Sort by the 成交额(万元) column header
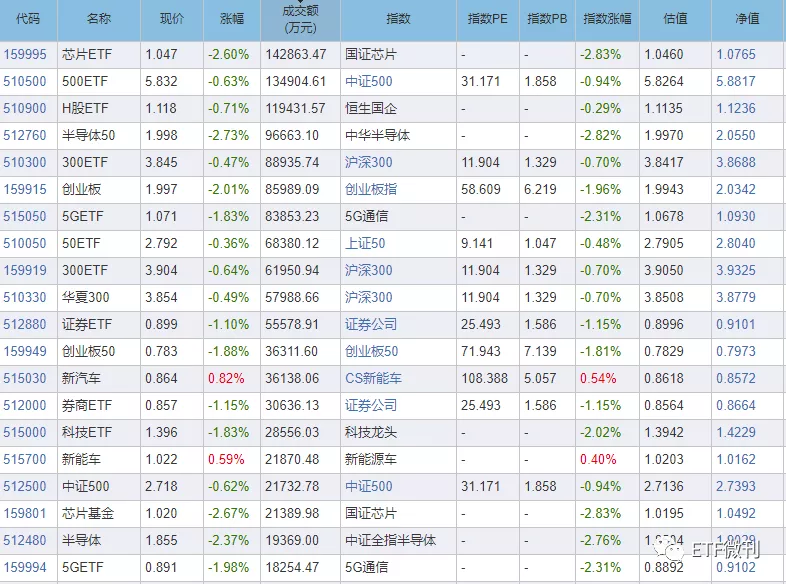Image resolution: width=786 pixels, height=584 pixels. click(x=300, y=19)
